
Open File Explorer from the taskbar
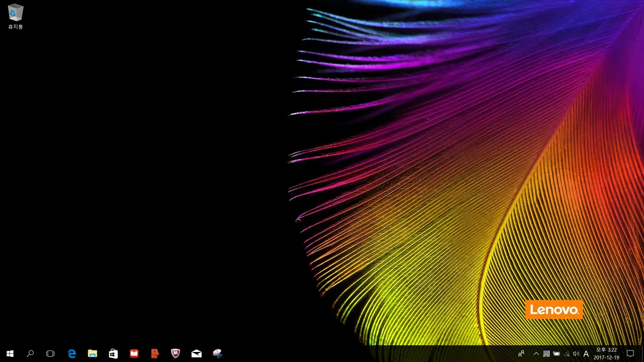(93, 353)
